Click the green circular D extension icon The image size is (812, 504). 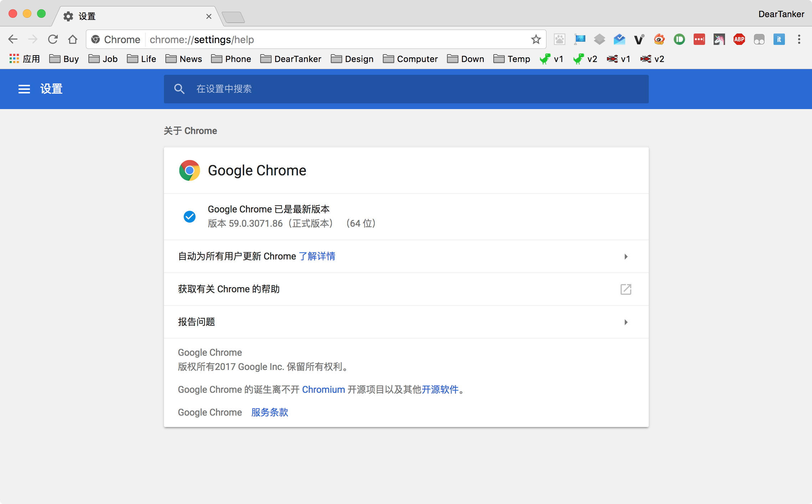point(679,39)
